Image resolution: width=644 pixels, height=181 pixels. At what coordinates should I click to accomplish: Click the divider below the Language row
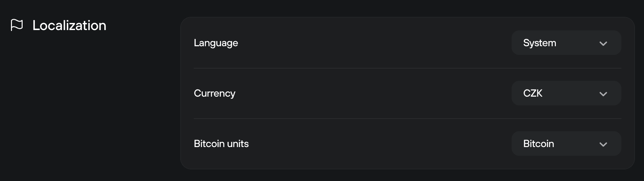click(407, 68)
